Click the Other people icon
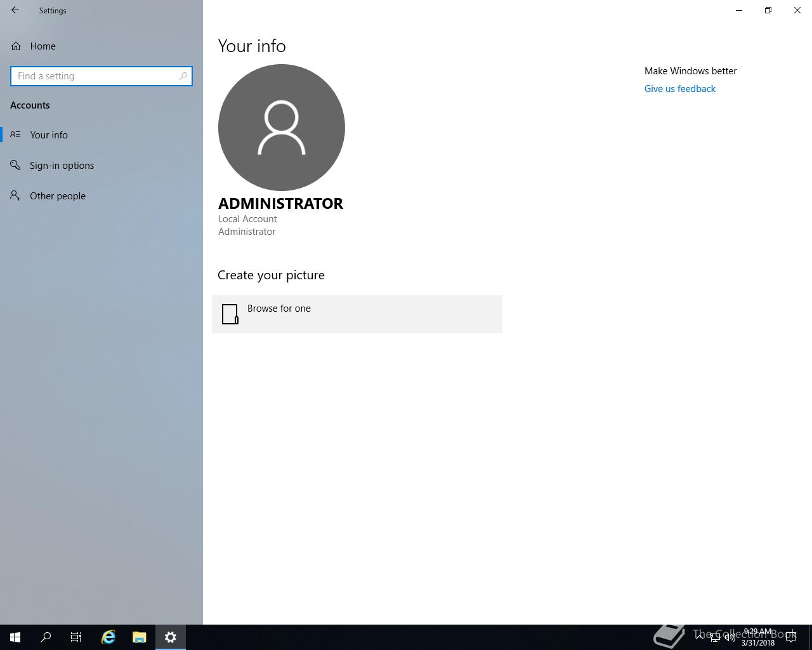Viewport: 812px width, 650px height. click(x=16, y=196)
